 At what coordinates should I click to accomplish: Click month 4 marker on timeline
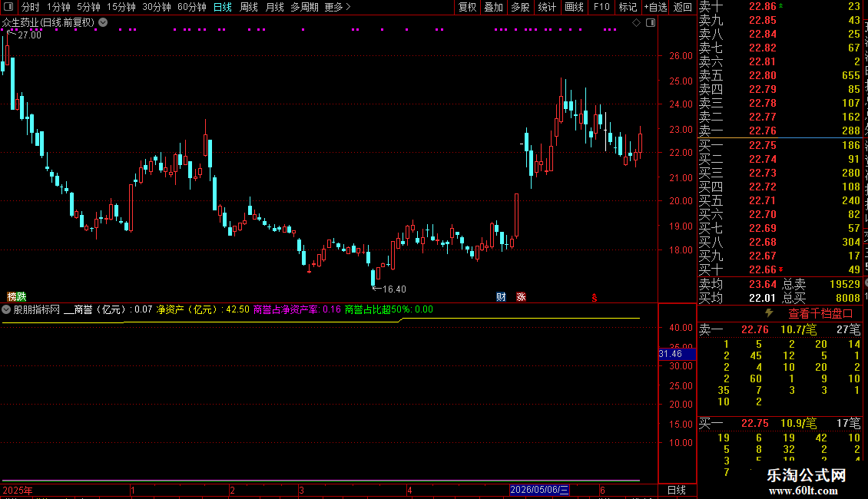click(x=409, y=490)
